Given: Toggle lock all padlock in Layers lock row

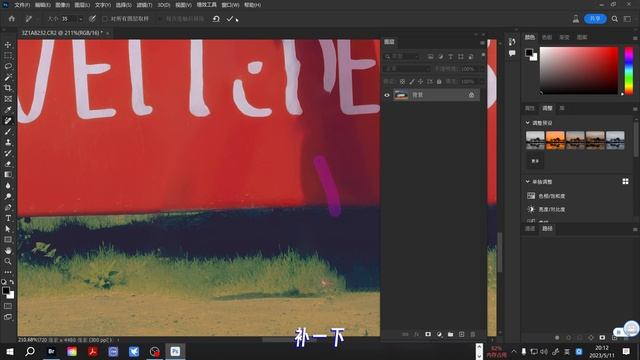Looking at the screenshot, I should [439, 82].
